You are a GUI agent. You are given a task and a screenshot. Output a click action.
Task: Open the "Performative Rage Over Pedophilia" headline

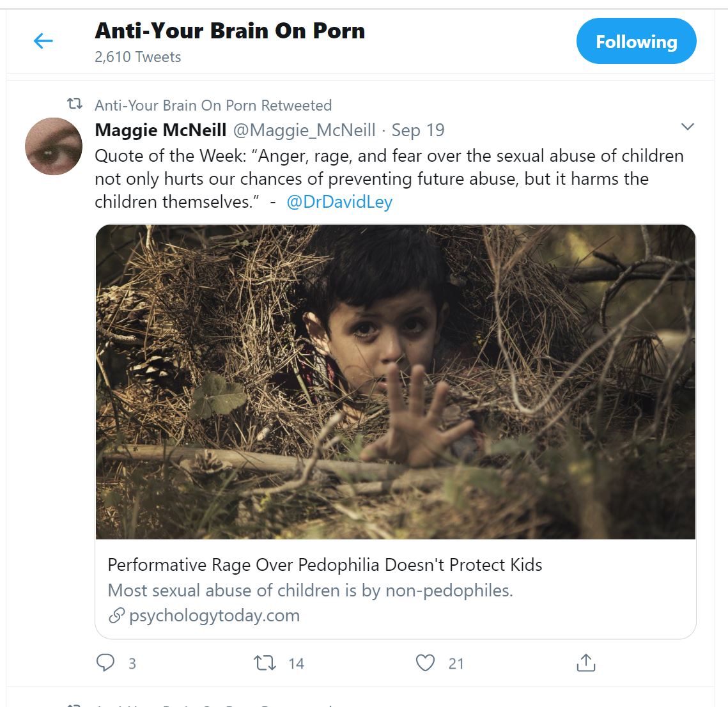(325, 565)
